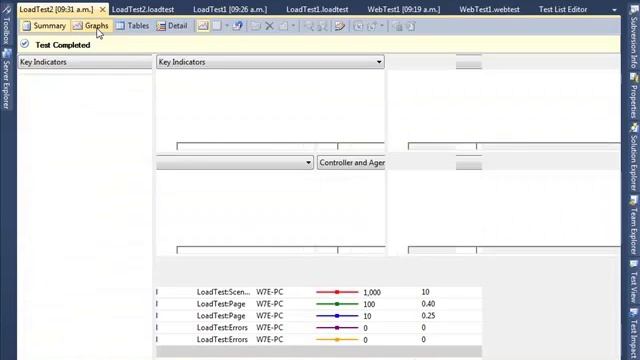Click the graph layout panel icon
The height and width of the screenshot is (360, 640).
217,26
